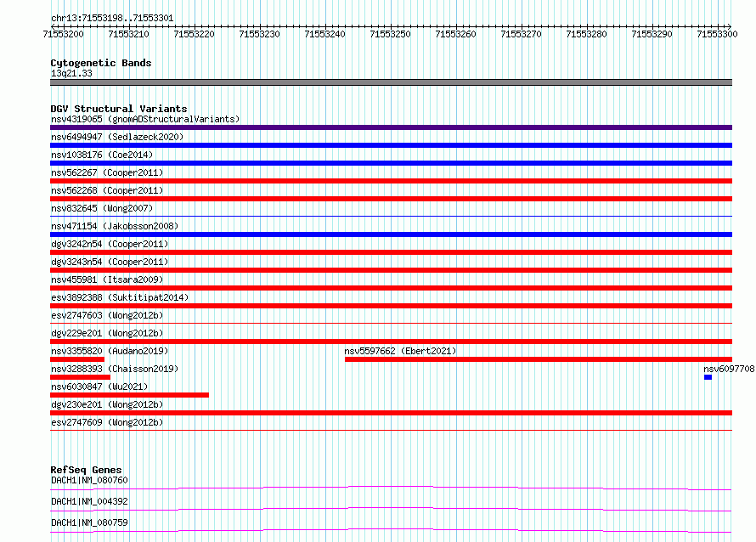Open variant nsv832645 (Wong2007) label
Image resolution: width=756 pixels, height=542 pixels.
(102, 208)
